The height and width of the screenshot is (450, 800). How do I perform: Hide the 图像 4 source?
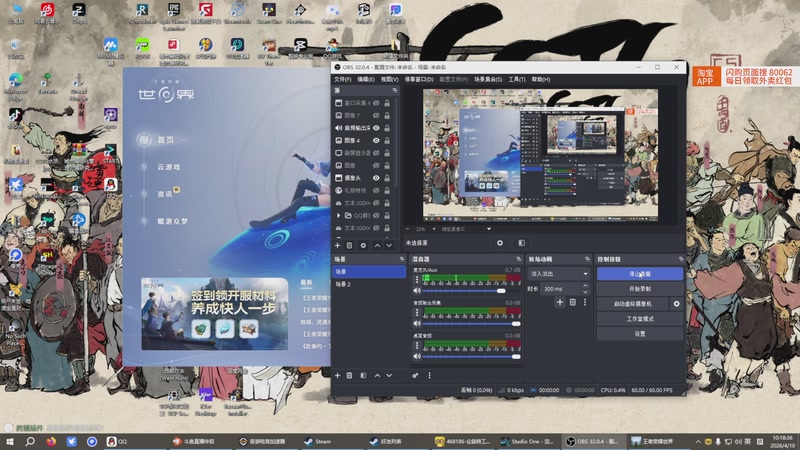click(x=376, y=140)
